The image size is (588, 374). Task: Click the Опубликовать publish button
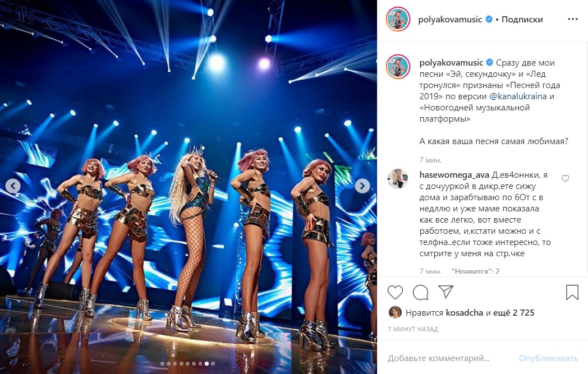click(548, 358)
